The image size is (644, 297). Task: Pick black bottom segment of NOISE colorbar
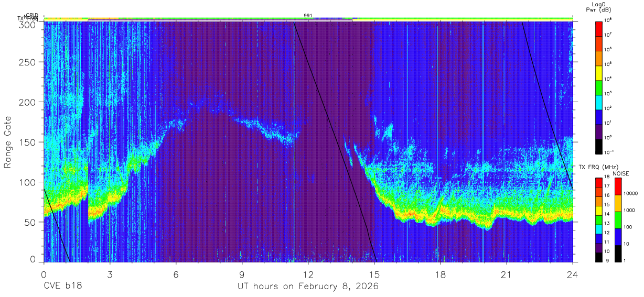(x=618, y=252)
